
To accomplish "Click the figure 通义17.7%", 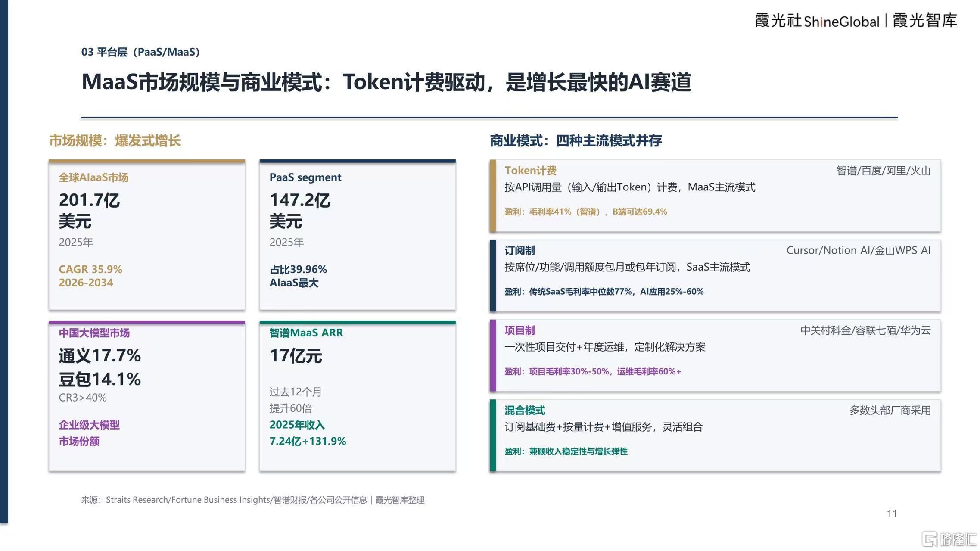I will coord(100,356).
